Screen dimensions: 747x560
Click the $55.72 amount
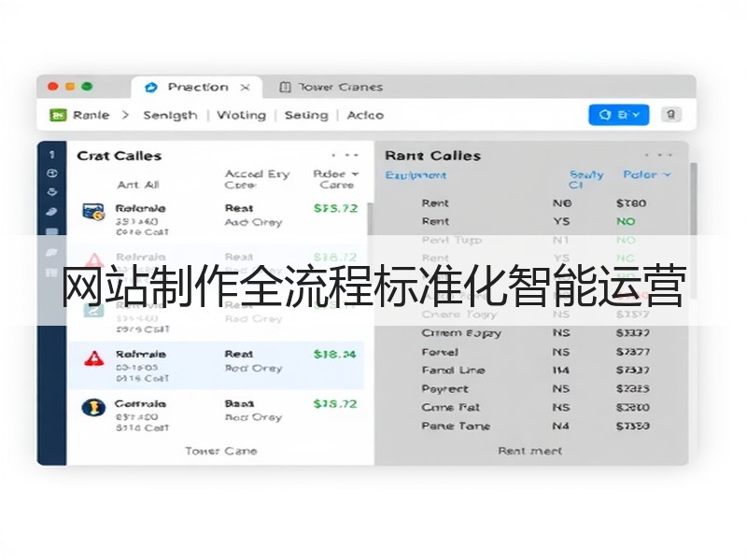pyautogui.click(x=335, y=208)
